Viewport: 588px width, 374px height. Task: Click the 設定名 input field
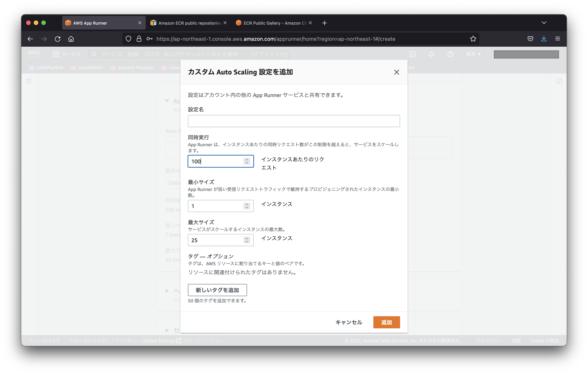294,121
